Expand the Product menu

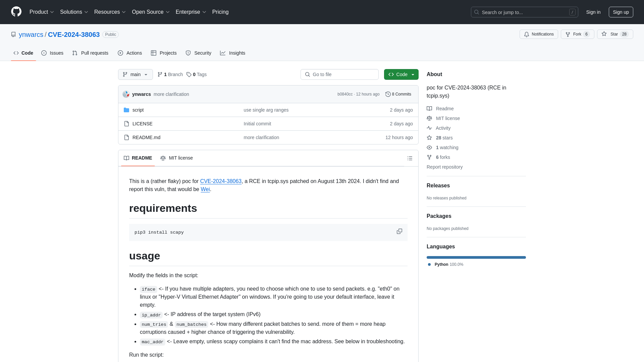click(42, 12)
